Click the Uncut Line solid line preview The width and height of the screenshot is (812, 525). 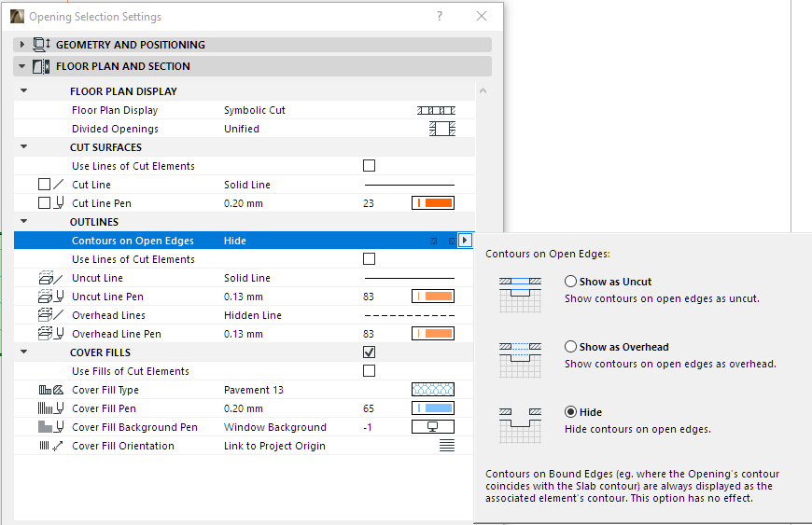(x=410, y=278)
